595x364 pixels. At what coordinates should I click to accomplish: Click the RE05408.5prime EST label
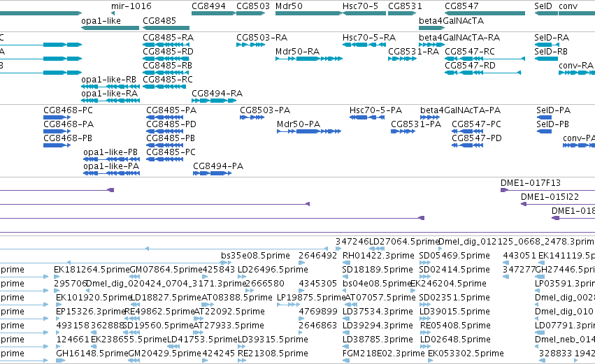455,326
